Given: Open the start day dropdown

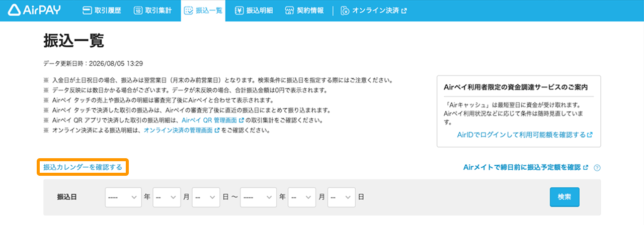Looking at the screenshot, I should coord(206,197).
